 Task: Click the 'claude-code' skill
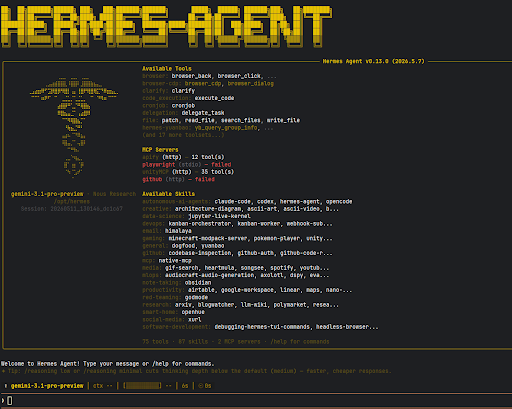click(232, 201)
